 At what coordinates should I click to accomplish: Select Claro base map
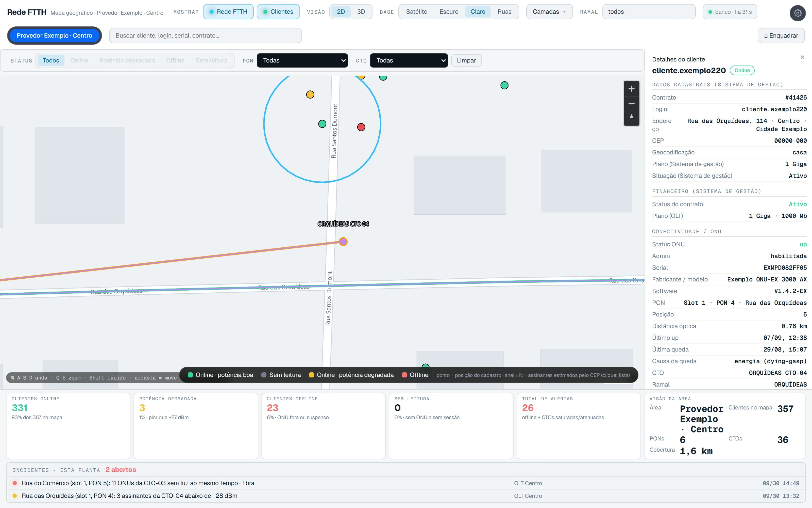point(478,12)
